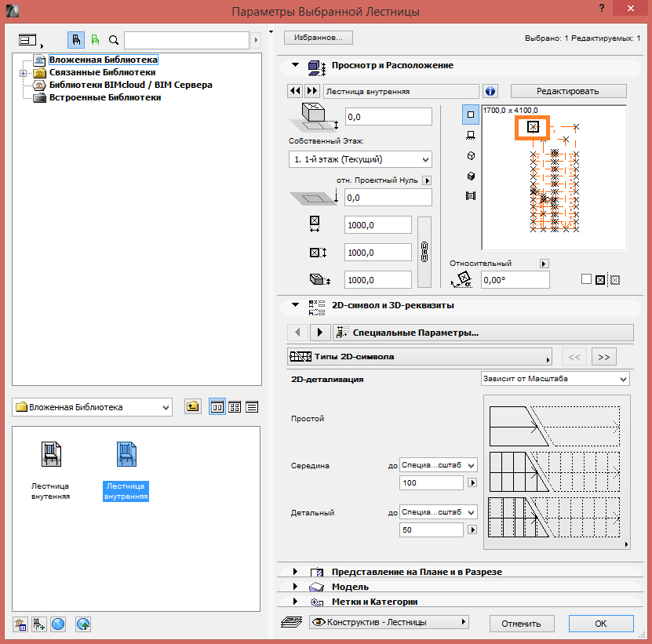Select Встроенные Библиотеки tree item

105,97
